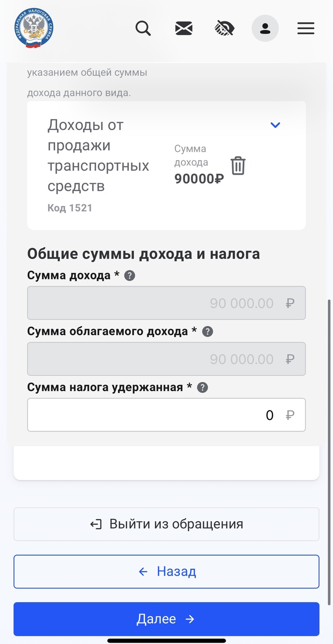The width and height of the screenshot is (333, 644).
Task: Delete the vehicle sale income entry
Action: [x=238, y=166]
